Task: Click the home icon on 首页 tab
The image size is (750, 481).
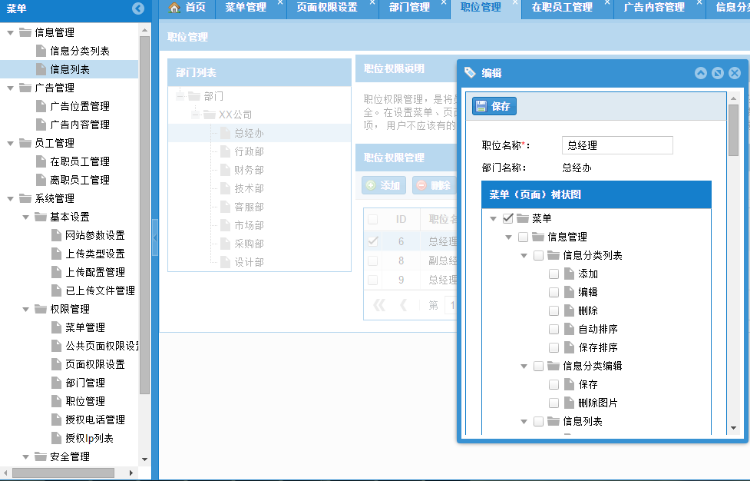Action: coord(175,7)
